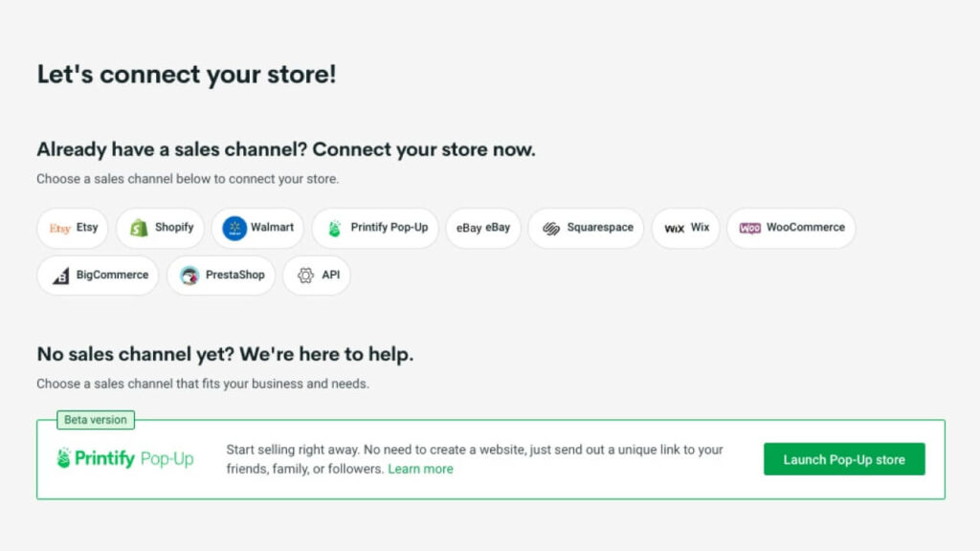Click the Beta version badge
Viewport: 980px width, 551px height.
[95, 420]
